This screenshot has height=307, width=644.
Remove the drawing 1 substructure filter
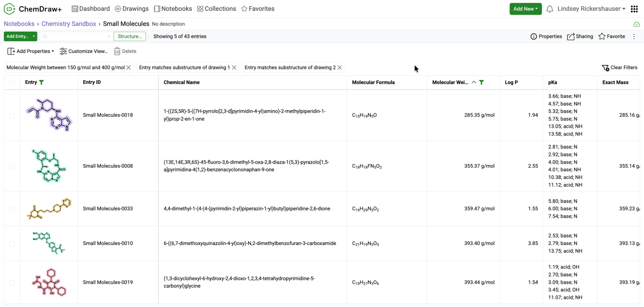[x=234, y=68]
